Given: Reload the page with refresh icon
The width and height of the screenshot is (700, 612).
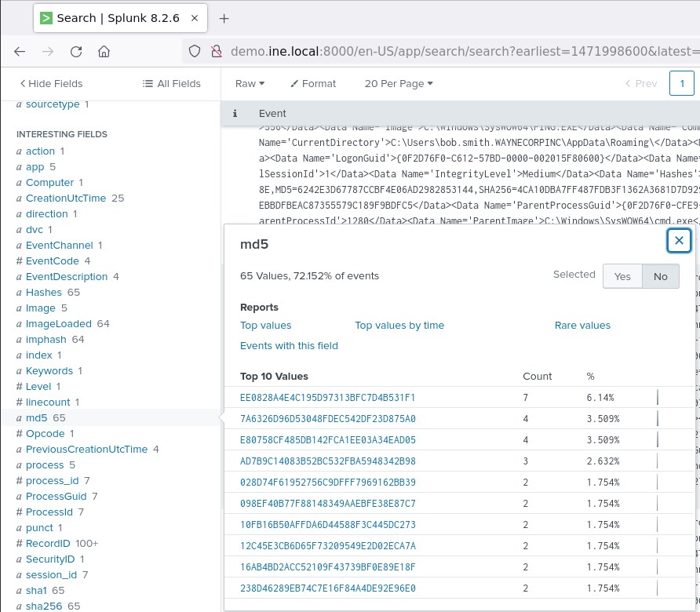Looking at the screenshot, I should click(x=76, y=51).
